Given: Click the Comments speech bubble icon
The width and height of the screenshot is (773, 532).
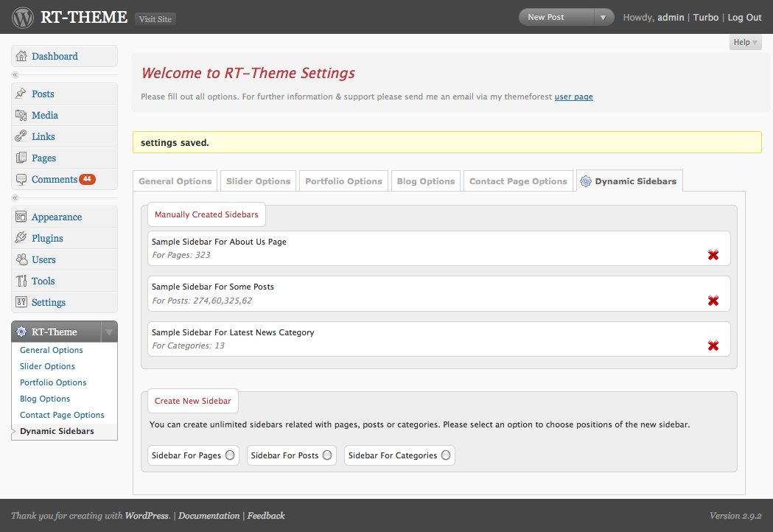Looking at the screenshot, I should pyautogui.click(x=21, y=179).
